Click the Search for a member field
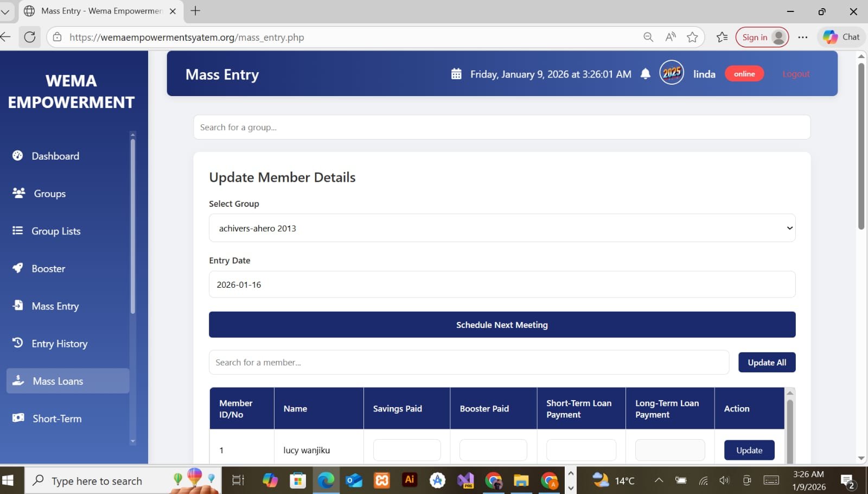This screenshot has width=868, height=494. pyautogui.click(x=469, y=362)
